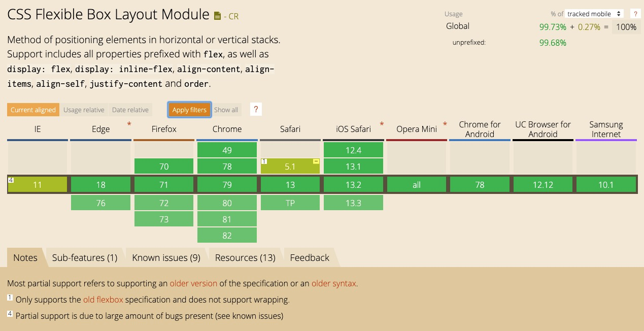Click the Firefox 71 green version cell
This screenshot has width=644, height=331.
click(164, 185)
